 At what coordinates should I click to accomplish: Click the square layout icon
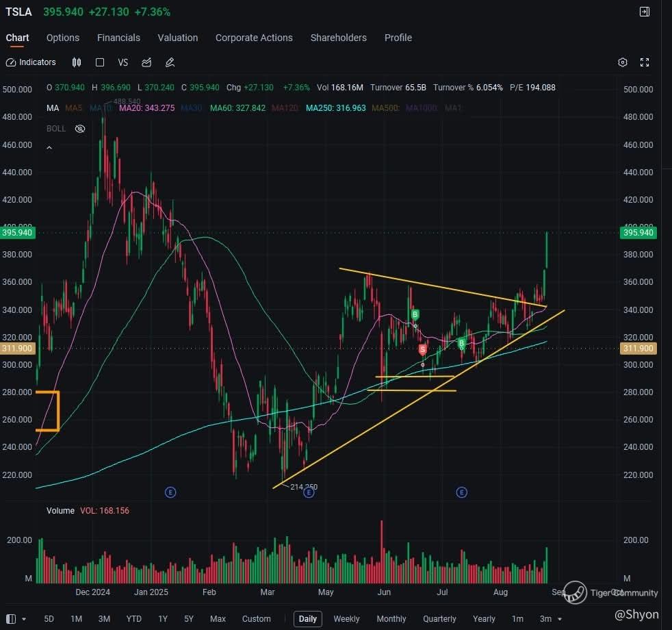[100, 62]
